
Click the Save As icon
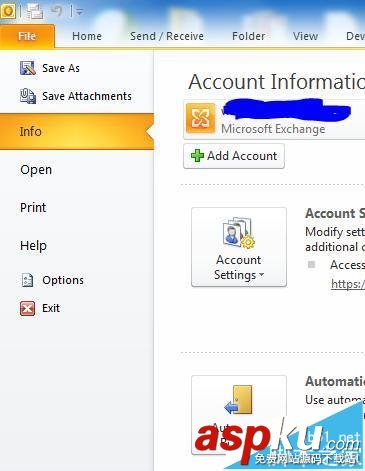(27, 68)
